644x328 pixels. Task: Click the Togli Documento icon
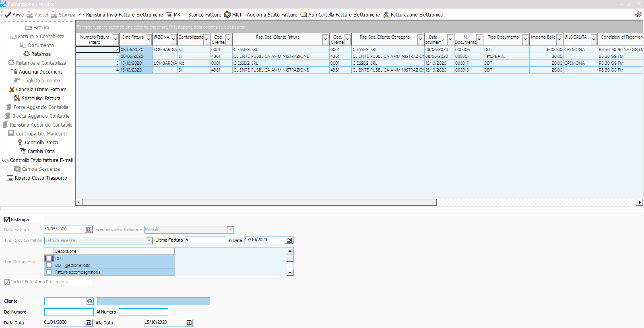click(17, 80)
